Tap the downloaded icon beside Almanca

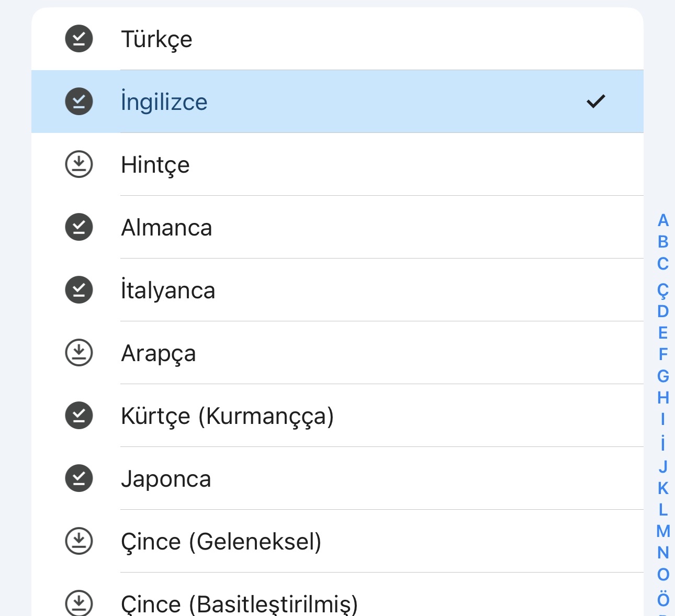(x=79, y=227)
